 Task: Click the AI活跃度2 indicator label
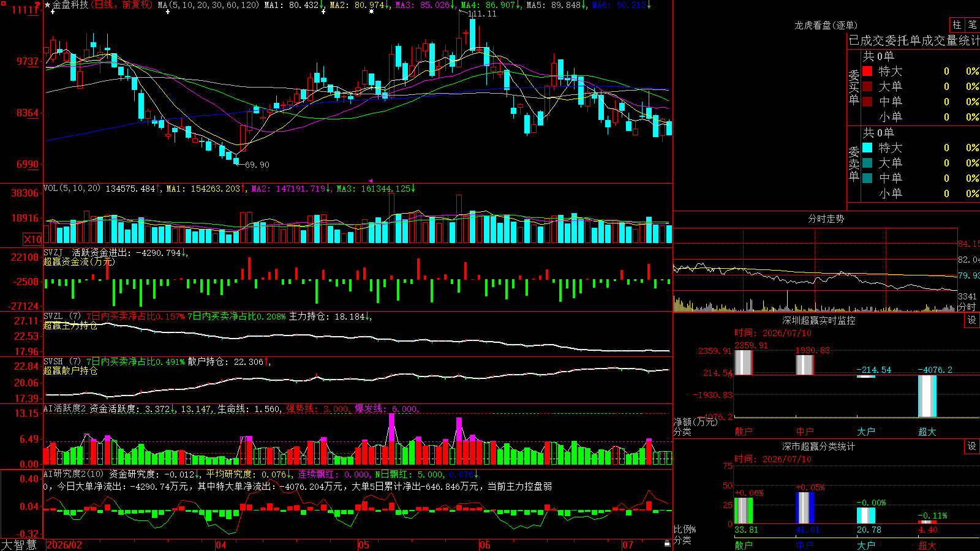pos(65,408)
